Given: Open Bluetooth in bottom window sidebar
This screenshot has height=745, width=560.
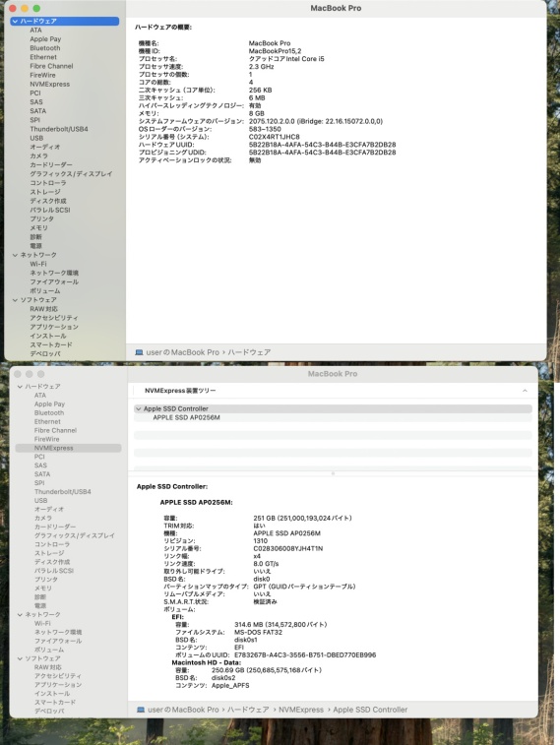Looking at the screenshot, I should (49, 413).
